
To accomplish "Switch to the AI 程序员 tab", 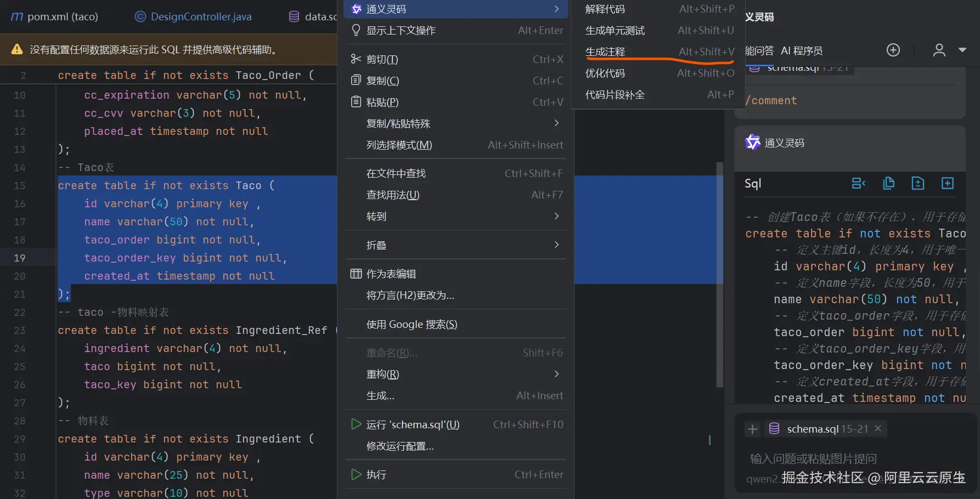I will [802, 50].
